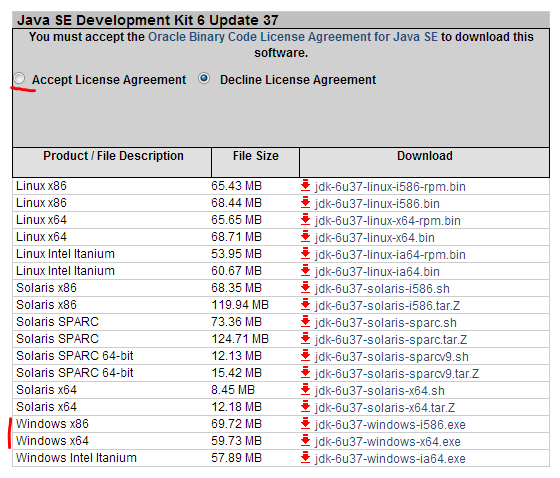Download jdk-6u37-solaris-x64.tar.Z link
The width and height of the screenshot is (560, 478).
click(x=385, y=408)
